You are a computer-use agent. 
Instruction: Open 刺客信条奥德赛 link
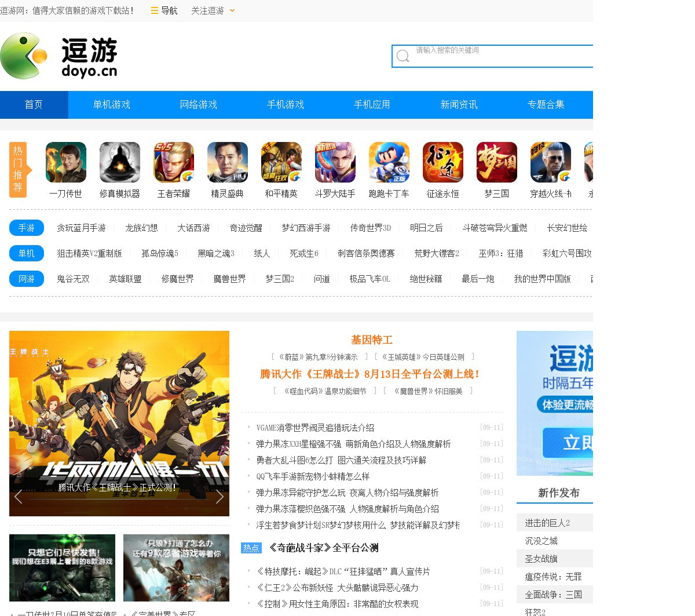(x=366, y=254)
